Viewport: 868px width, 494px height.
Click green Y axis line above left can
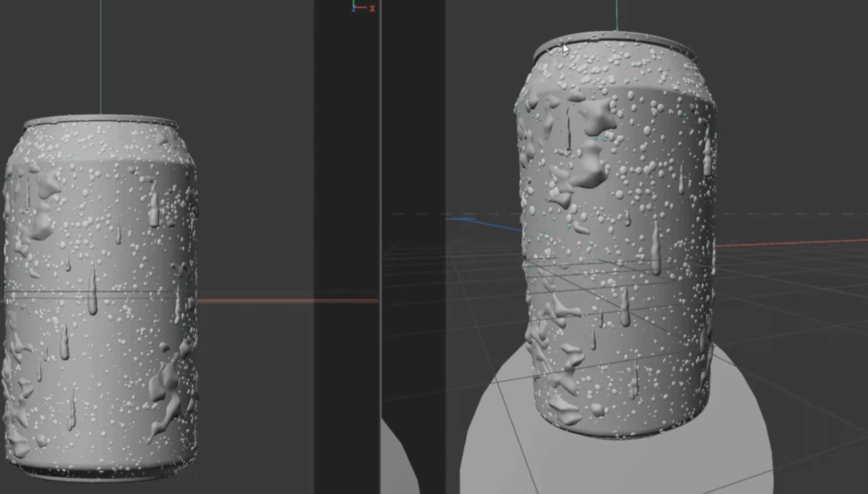(101, 56)
